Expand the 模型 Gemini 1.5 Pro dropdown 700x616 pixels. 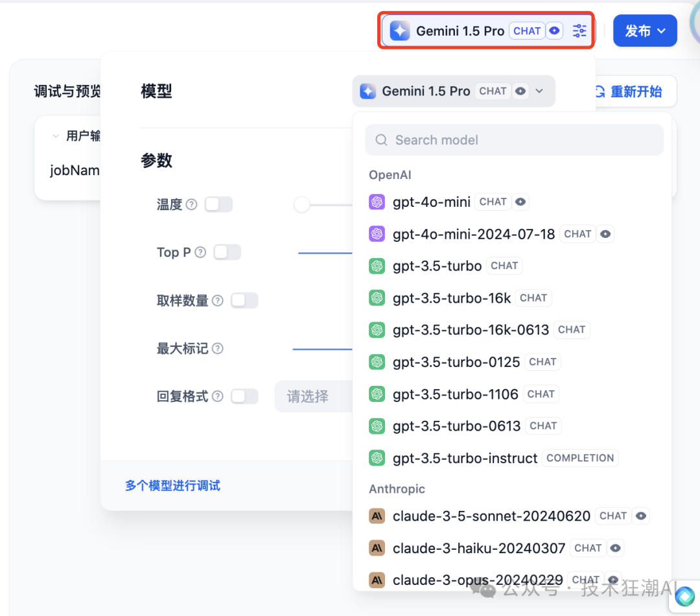tap(454, 91)
